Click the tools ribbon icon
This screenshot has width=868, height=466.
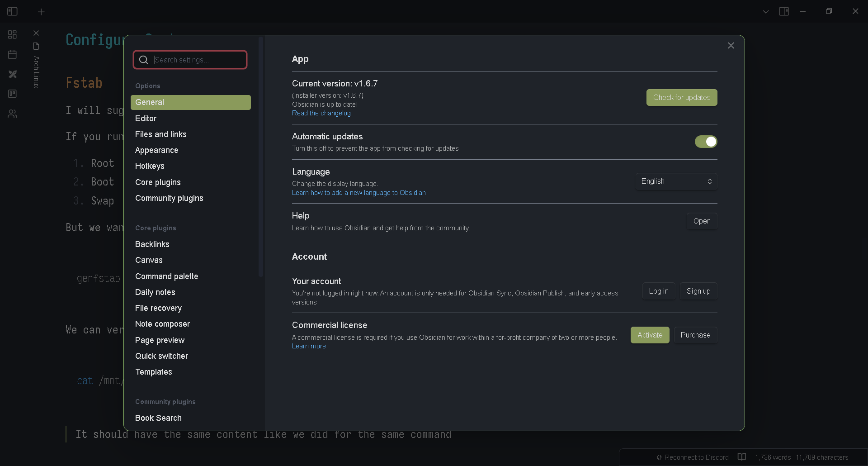tap(12, 74)
